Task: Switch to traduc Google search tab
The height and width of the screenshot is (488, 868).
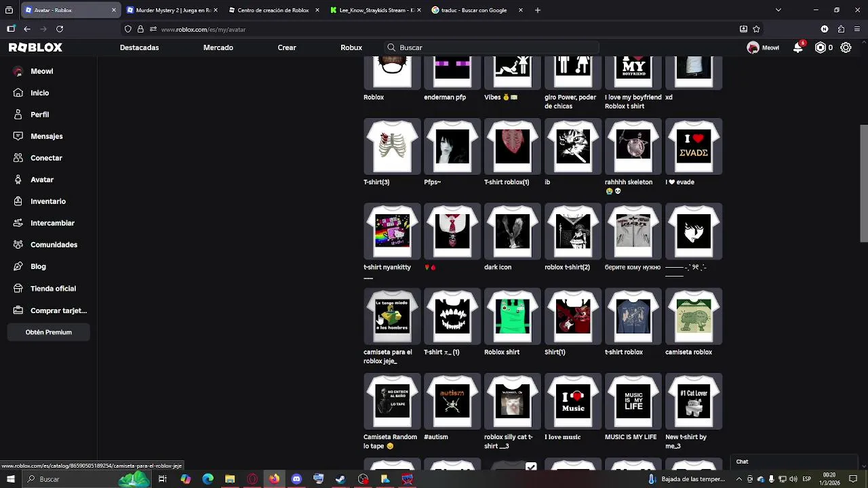Action: tap(477, 10)
